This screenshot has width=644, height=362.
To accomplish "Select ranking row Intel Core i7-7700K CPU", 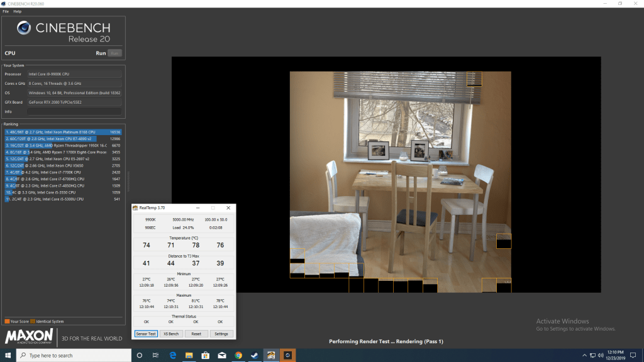I will click(x=63, y=172).
